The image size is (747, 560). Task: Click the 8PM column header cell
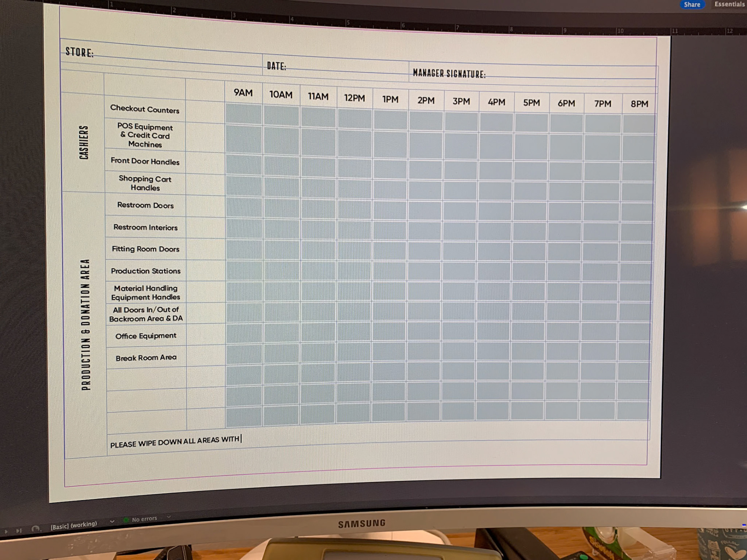(x=639, y=104)
